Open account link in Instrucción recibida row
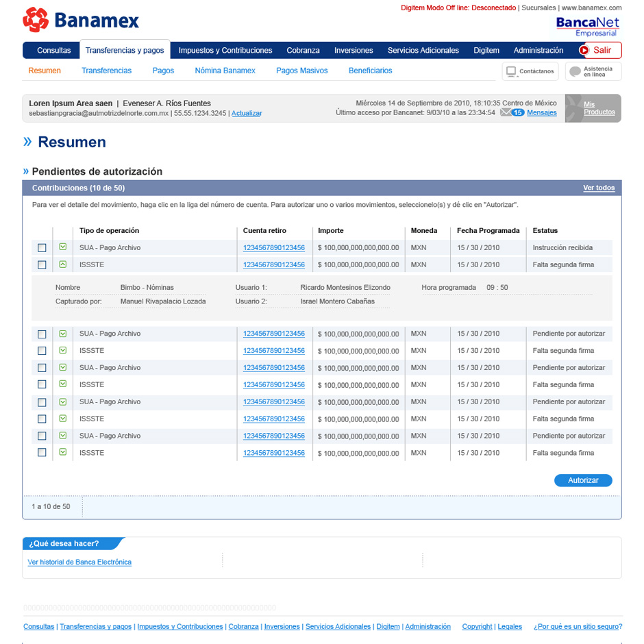644x644 pixels. tap(274, 247)
